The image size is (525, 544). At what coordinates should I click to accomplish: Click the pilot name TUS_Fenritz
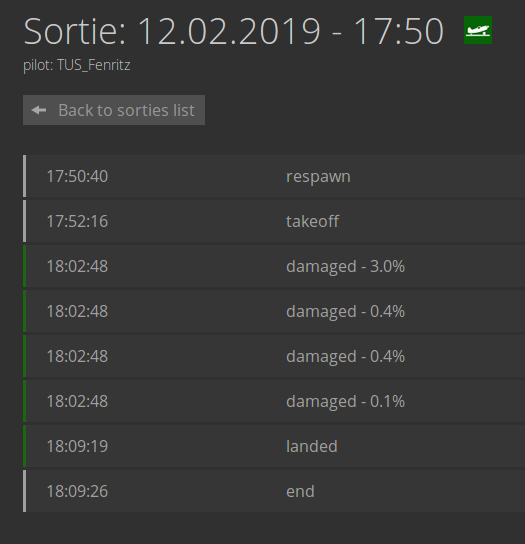[x=94, y=65]
